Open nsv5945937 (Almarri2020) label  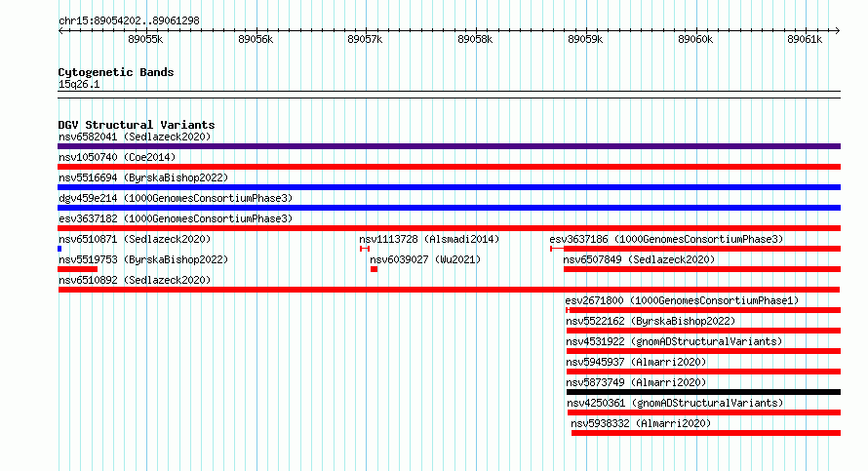tap(636, 362)
